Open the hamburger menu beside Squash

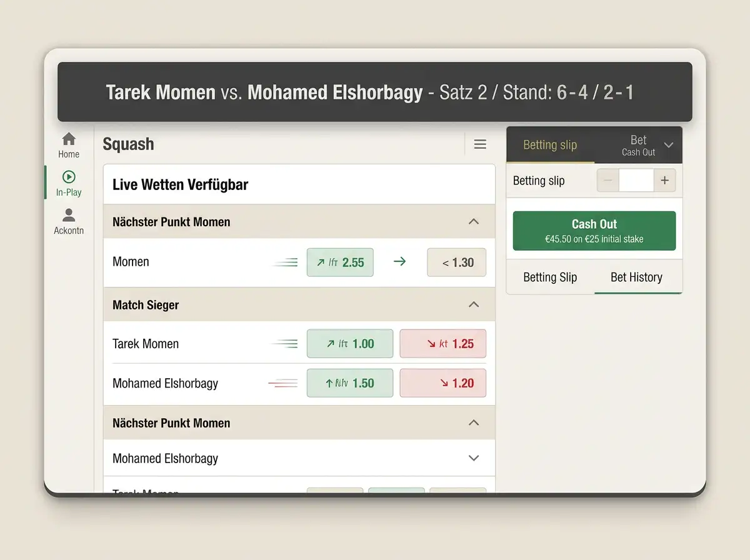coord(480,144)
